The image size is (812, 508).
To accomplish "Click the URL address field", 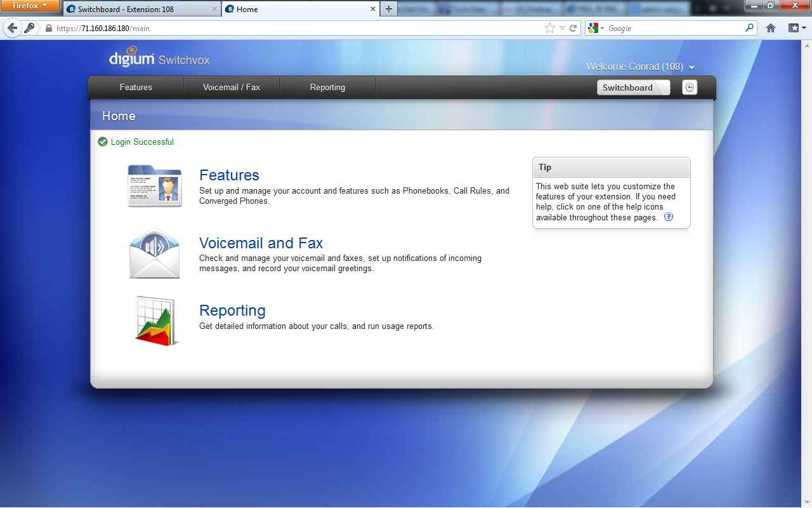I will 298,29.
